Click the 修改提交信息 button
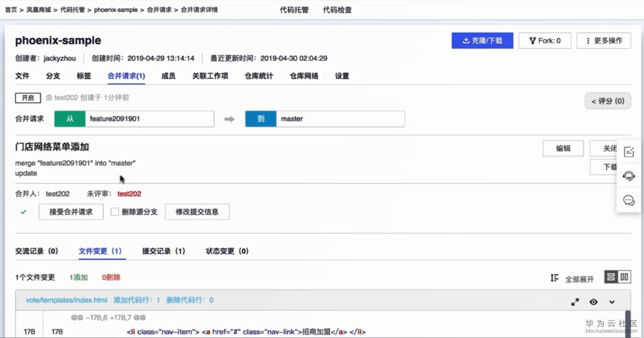Screen dimensions: 644x338 pyautogui.click(x=197, y=212)
